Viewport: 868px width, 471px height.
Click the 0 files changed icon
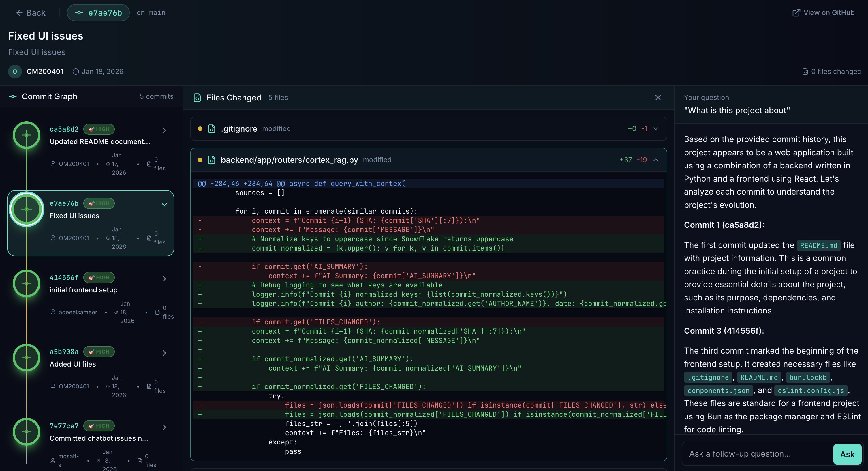point(805,72)
